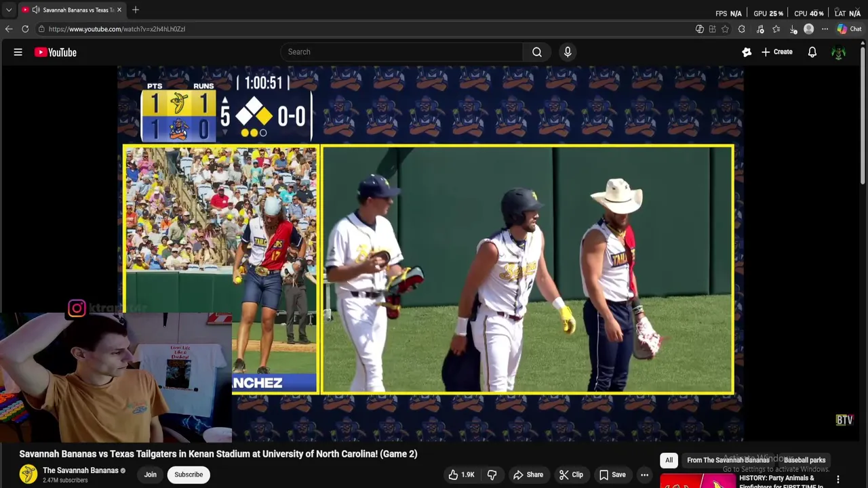The width and height of the screenshot is (868, 488).
Task: Dislike the video with thumbs down
Action: tap(492, 474)
